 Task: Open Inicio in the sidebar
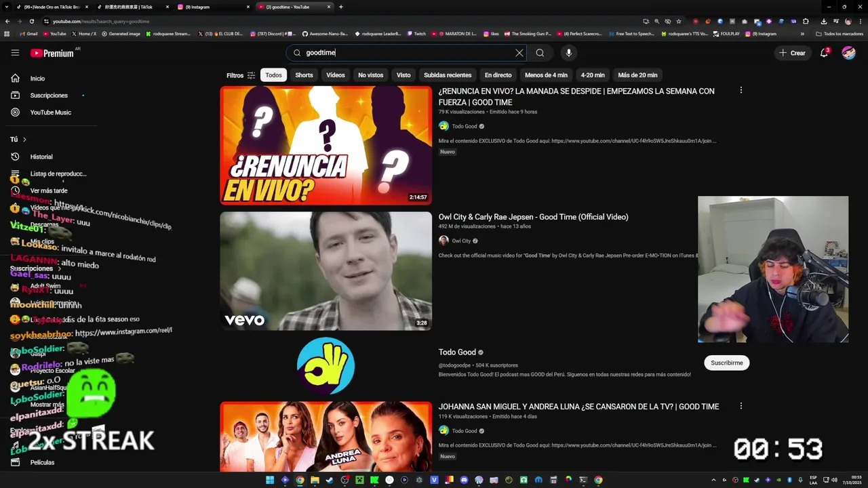tap(37, 79)
